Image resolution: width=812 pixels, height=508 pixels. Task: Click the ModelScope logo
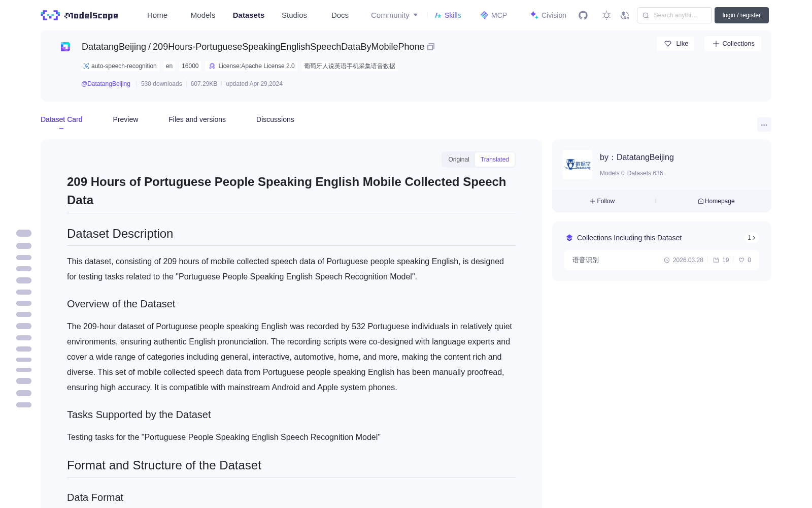pos(80,15)
